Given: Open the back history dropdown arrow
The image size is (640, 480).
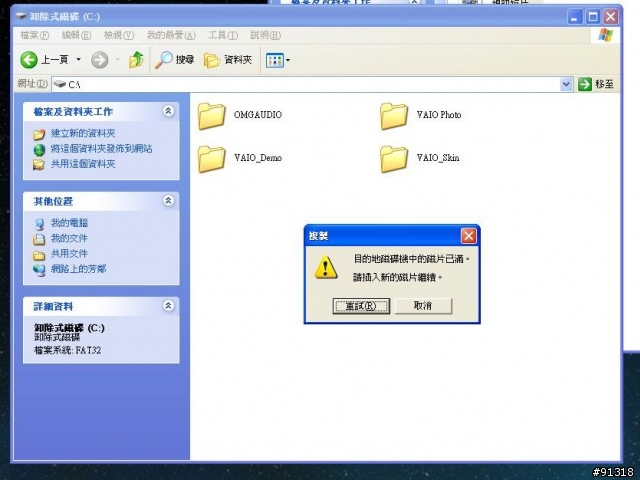Looking at the screenshot, I should tap(78, 60).
